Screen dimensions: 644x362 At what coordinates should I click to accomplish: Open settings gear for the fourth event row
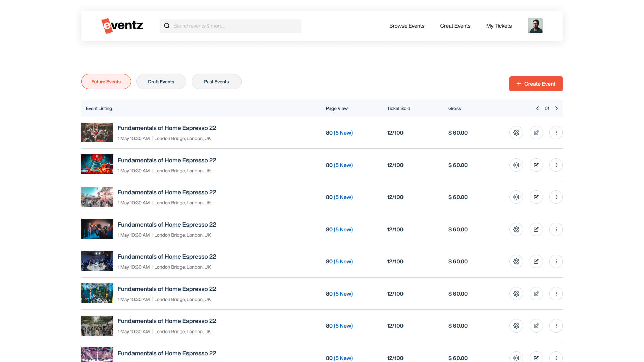coord(516,229)
